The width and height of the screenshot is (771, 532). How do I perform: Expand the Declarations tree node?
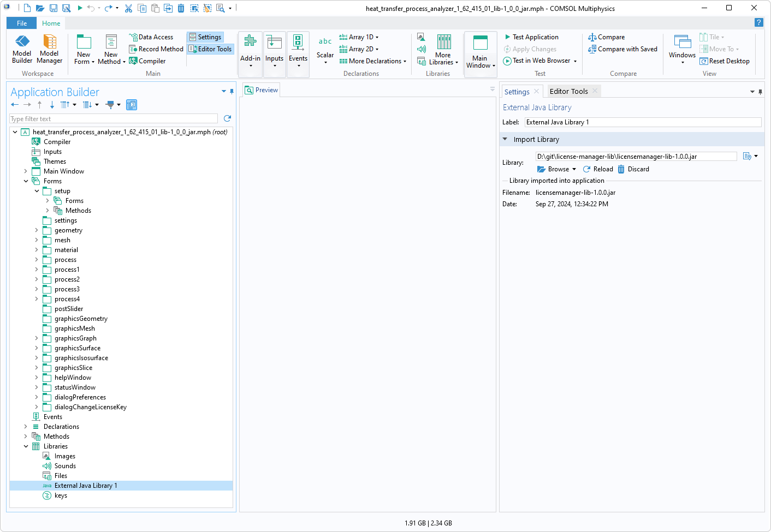pos(26,427)
